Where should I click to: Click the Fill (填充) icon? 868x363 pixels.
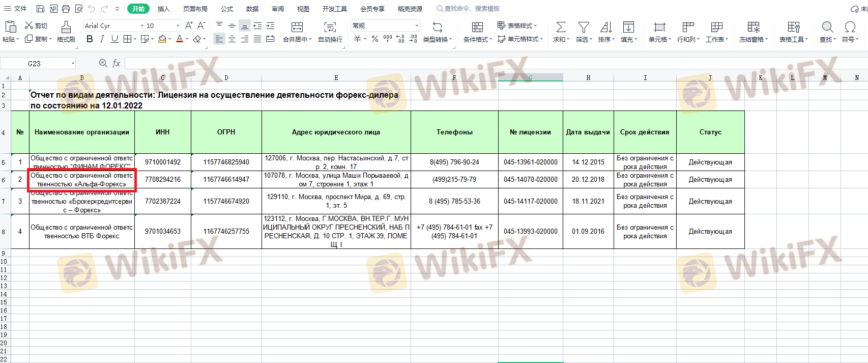click(628, 27)
